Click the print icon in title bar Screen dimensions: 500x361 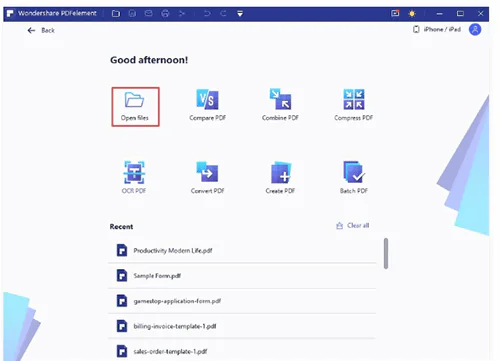pyautogui.click(x=165, y=14)
